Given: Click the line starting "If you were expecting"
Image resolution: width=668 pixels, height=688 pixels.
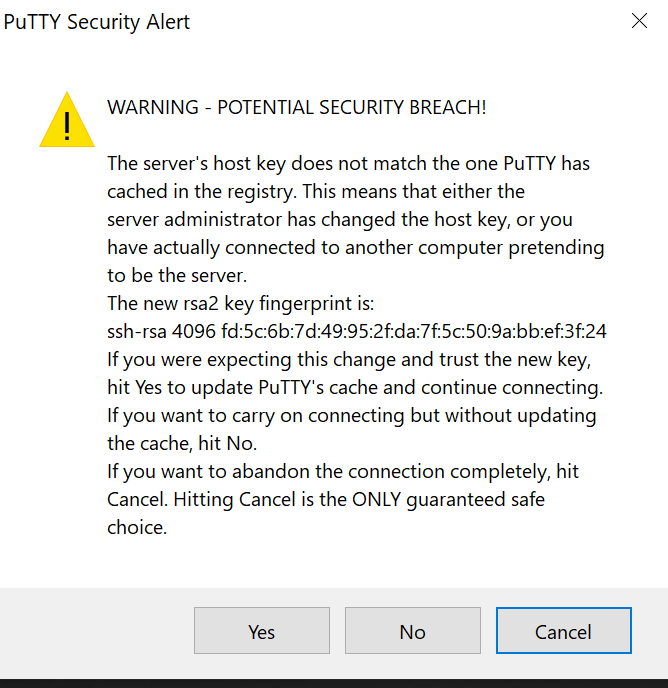Looking at the screenshot, I should [355, 359].
